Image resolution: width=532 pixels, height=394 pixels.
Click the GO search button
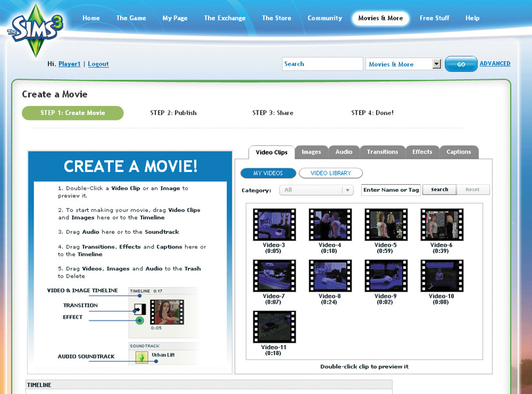pyautogui.click(x=461, y=64)
